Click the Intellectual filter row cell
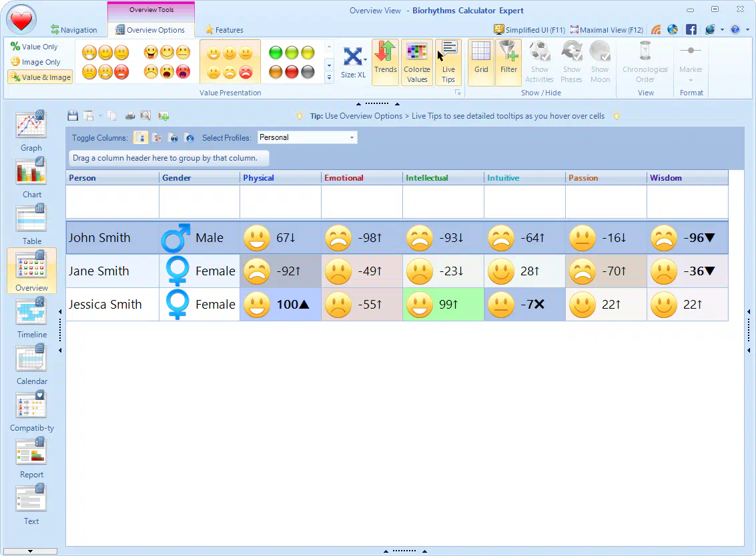Viewport: 756px width, 556px height. pyautogui.click(x=443, y=202)
